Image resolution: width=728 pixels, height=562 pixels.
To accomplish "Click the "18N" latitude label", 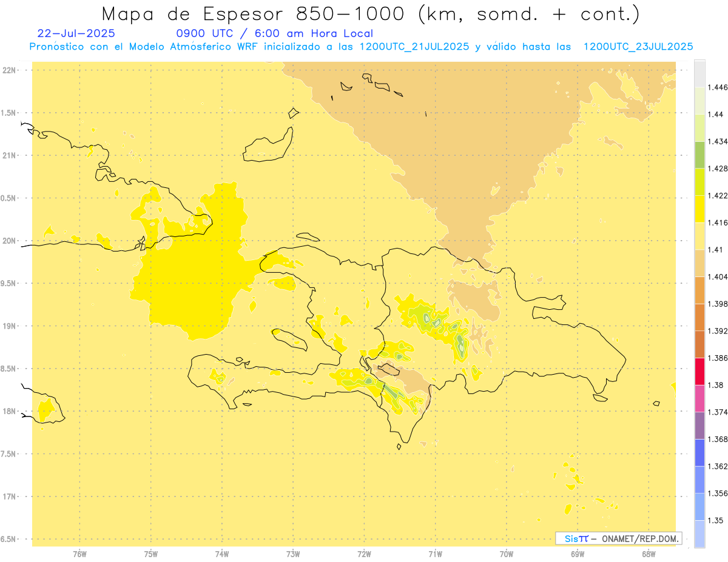I will click(9, 412).
